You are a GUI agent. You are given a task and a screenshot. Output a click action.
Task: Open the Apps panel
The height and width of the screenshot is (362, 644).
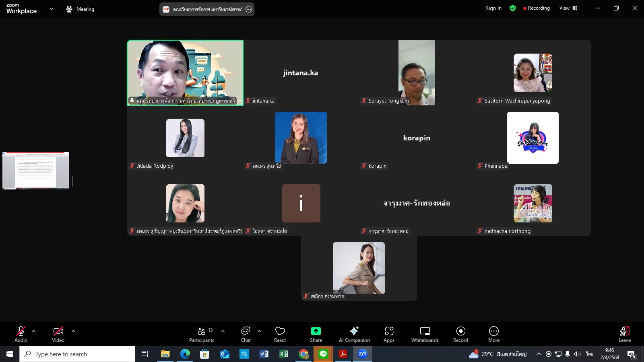[x=389, y=334]
